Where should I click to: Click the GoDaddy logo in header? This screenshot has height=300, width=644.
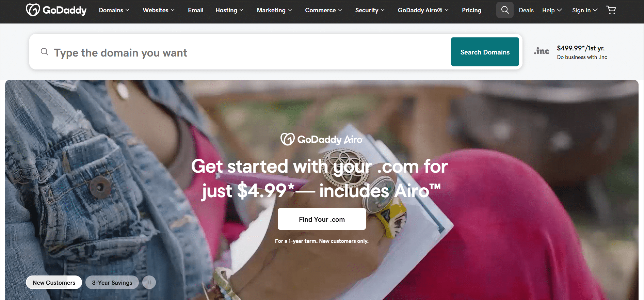click(x=57, y=10)
